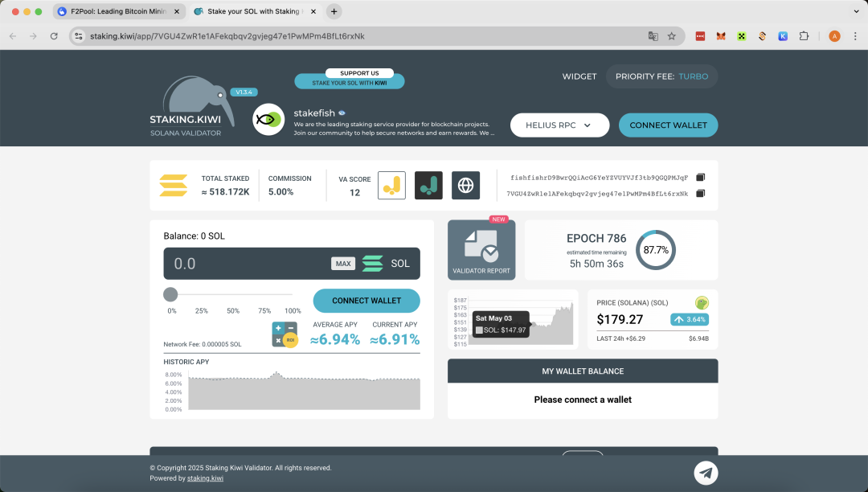This screenshot has width=868, height=492.
Task: Open the Chrome three-dot menu
Action: 854,36
